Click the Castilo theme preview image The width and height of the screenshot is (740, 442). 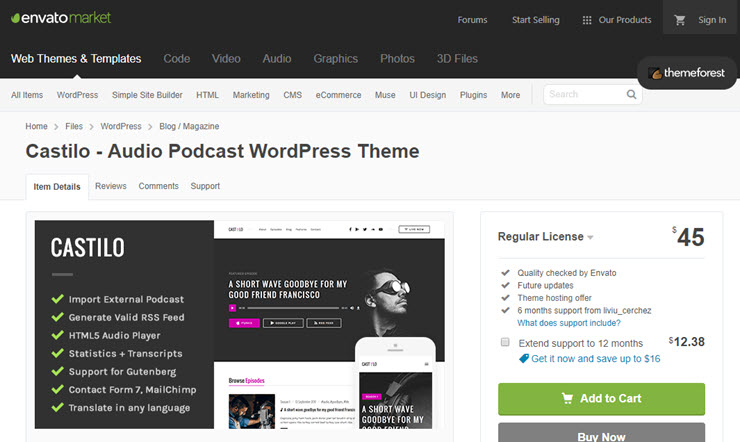coord(240,324)
